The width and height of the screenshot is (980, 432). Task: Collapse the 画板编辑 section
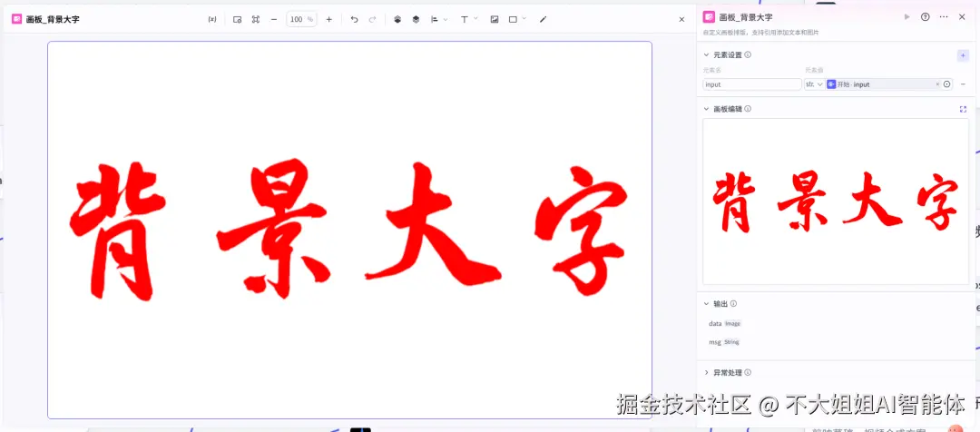[706, 109]
